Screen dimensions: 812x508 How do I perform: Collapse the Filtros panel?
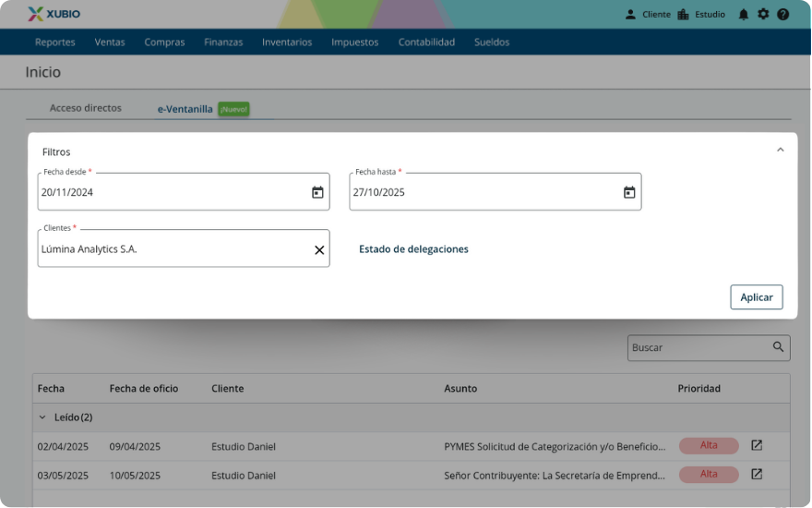point(780,150)
